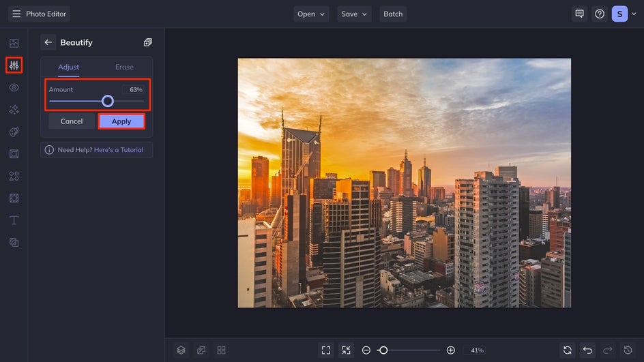Expand the account dropdown arrow

[x=634, y=14]
